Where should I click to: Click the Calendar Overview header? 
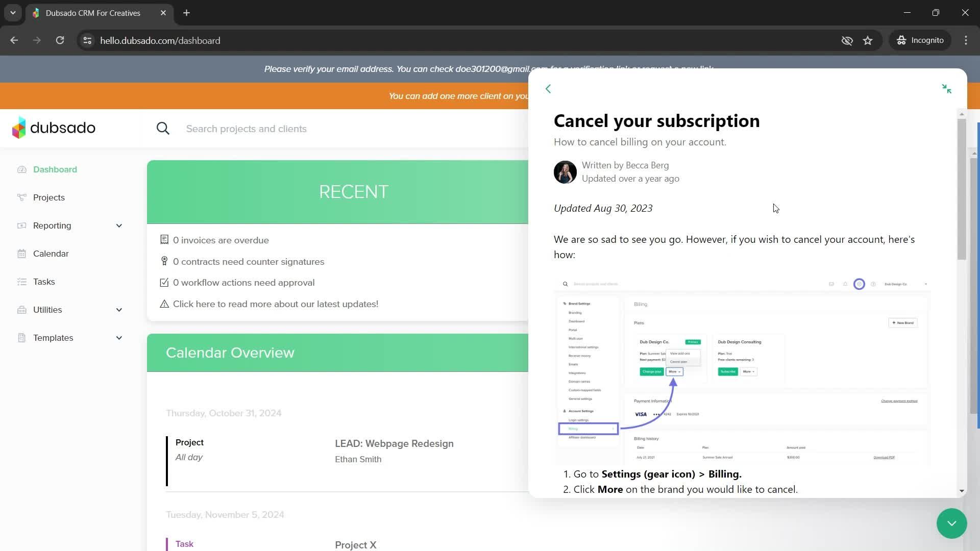click(337, 353)
